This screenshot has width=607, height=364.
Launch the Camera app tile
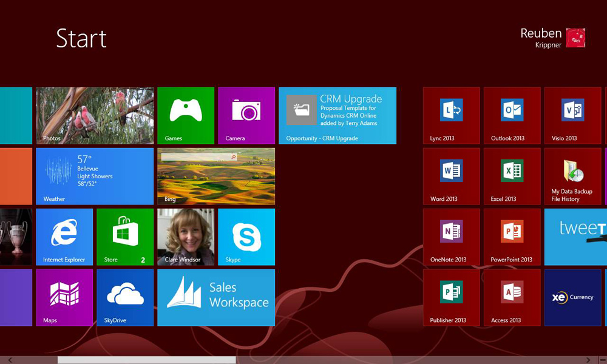tap(246, 115)
